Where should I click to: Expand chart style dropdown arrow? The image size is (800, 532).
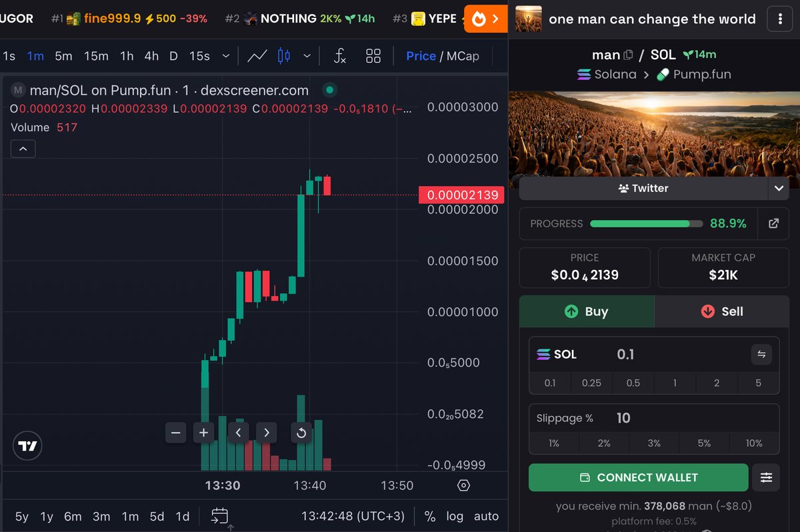(x=307, y=56)
